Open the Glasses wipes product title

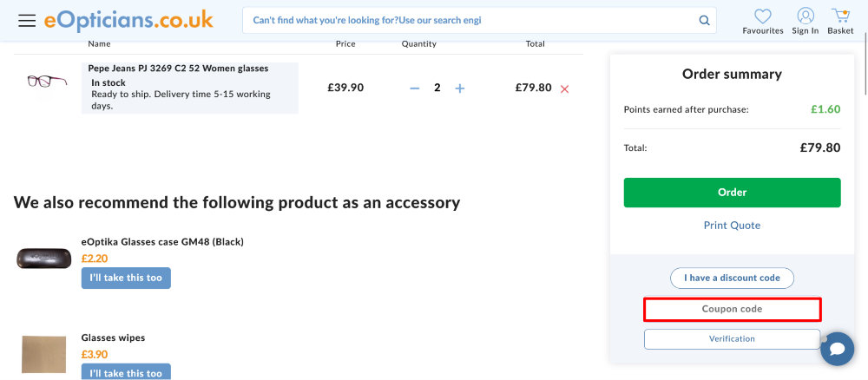pyautogui.click(x=113, y=337)
